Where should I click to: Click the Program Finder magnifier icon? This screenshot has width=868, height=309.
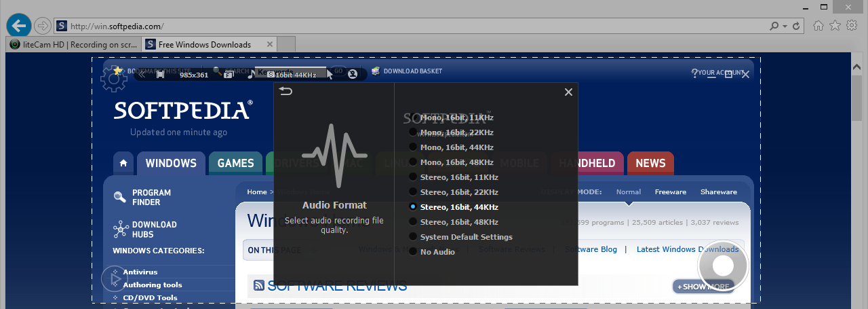point(120,197)
